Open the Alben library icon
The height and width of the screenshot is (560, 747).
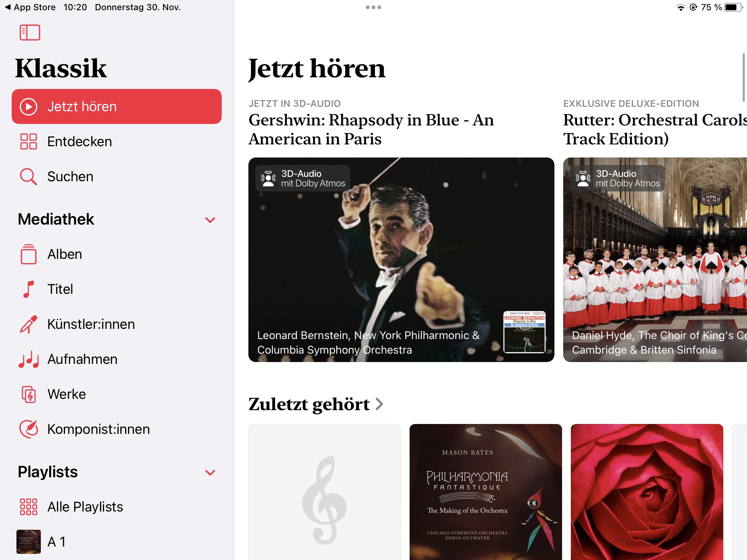28,254
